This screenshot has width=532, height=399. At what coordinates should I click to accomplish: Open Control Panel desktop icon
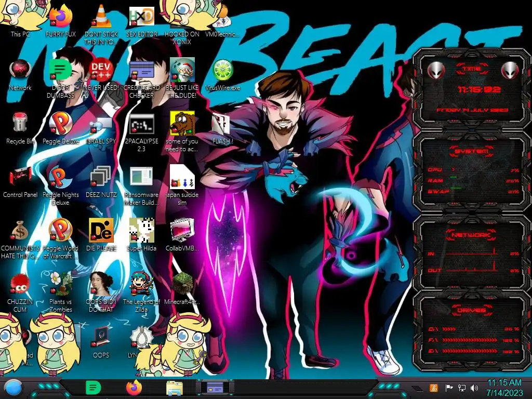click(20, 182)
